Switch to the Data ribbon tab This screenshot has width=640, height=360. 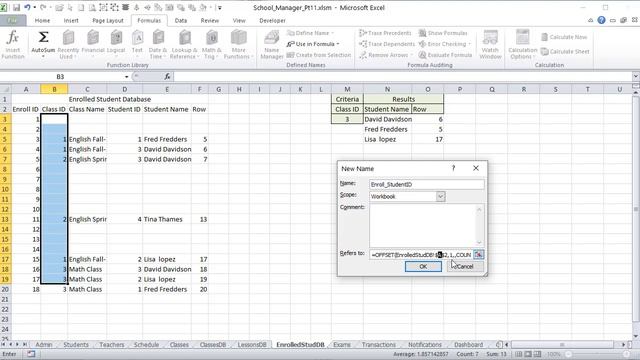click(181, 20)
